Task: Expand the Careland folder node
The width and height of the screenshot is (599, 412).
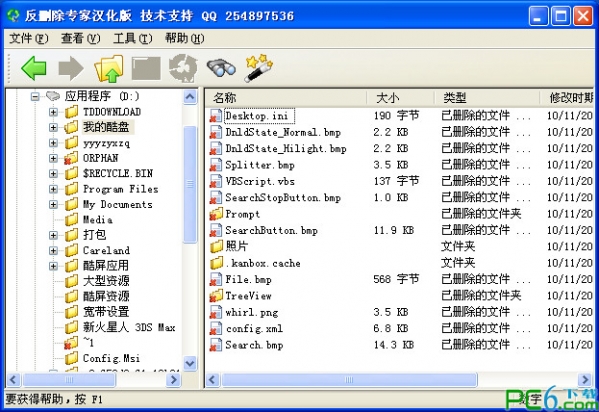Action: [x=53, y=251]
